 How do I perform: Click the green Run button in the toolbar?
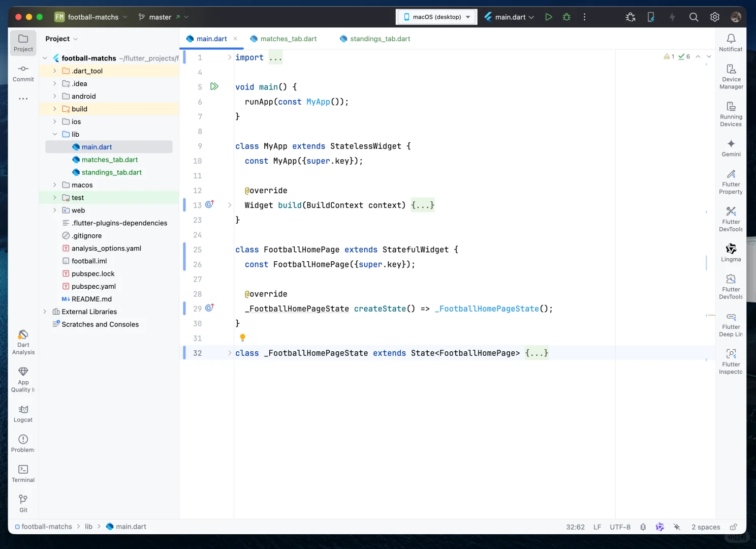point(548,17)
